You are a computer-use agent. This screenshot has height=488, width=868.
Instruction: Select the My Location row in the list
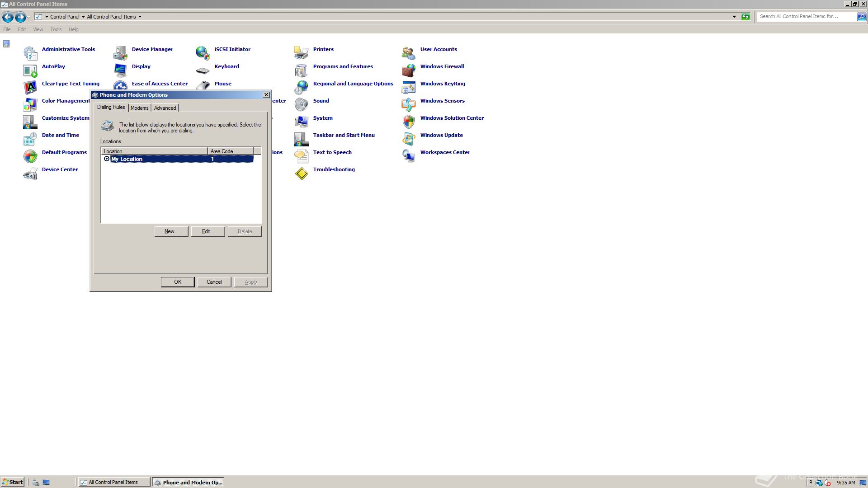178,159
